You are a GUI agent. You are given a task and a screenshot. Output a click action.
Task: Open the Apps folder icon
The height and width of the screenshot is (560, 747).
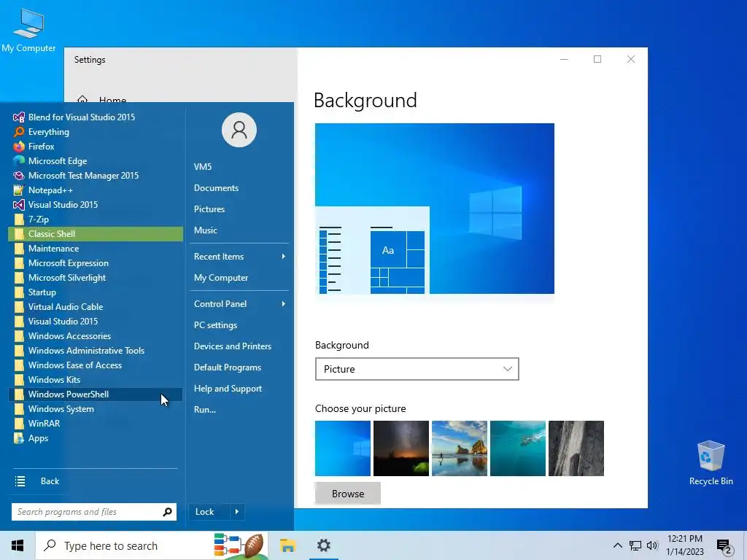[18, 438]
